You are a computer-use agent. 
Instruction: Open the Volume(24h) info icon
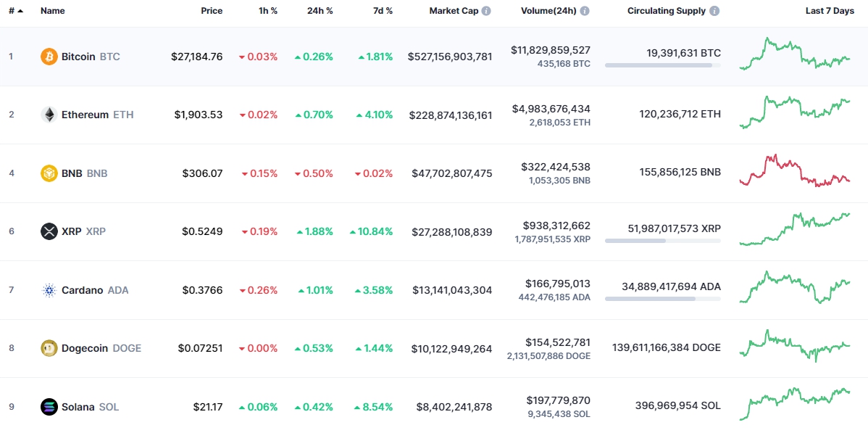click(x=585, y=11)
